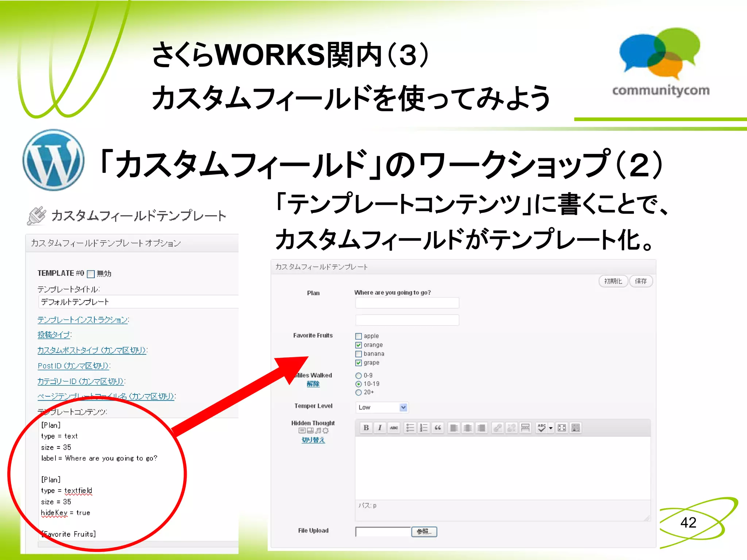Align text left in the editor
The width and height of the screenshot is (747, 560).
pos(454,428)
